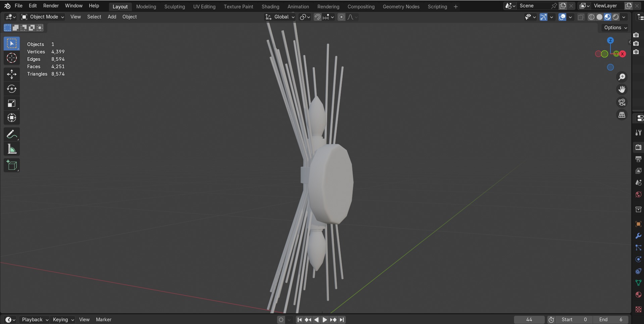Switch to solid viewport shading
This screenshot has width=644, height=324.
click(x=599, y=17)
